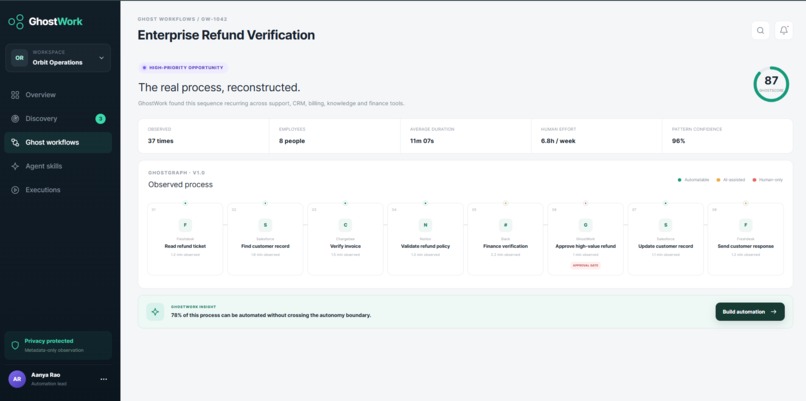Viewport: 806px width, 401px height.
Task: Click the Approve high-value refund step title
Action: coord(585,246)
